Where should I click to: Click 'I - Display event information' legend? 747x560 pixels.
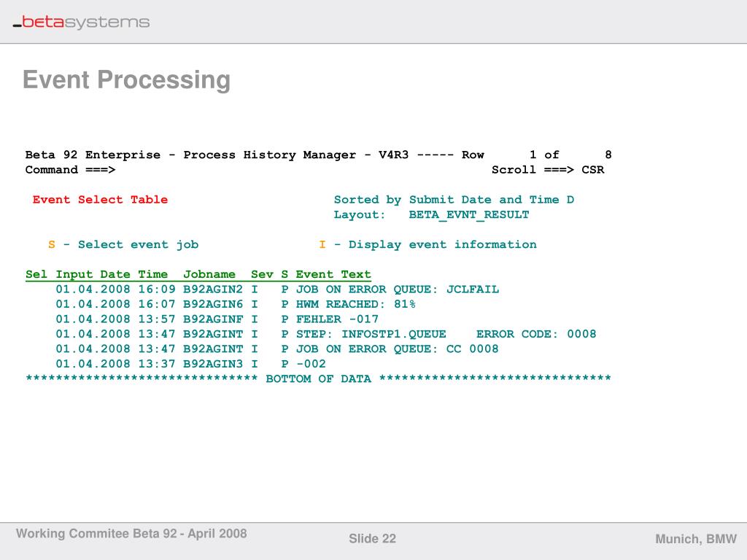[x=427, y=245]
